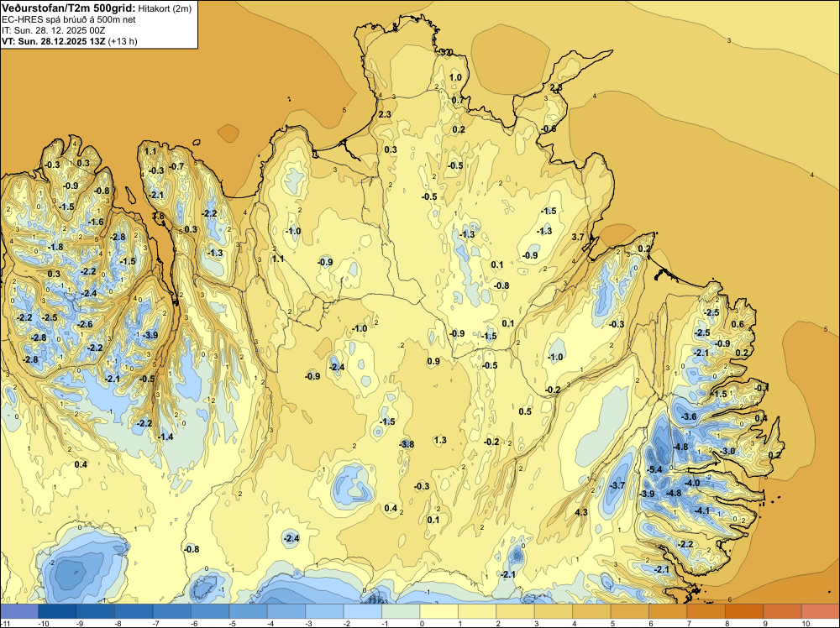Click the '-2.6' temperature value

(x=85, y=324)
